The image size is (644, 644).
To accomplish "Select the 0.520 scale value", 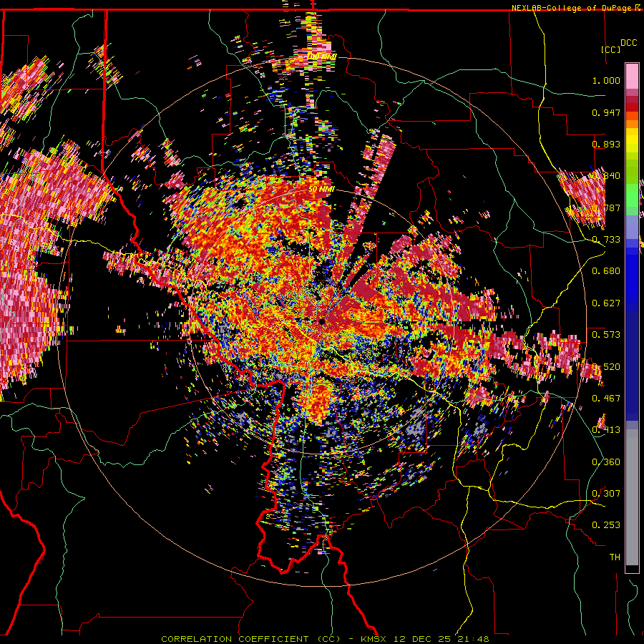I will click(x=606, y=367).
